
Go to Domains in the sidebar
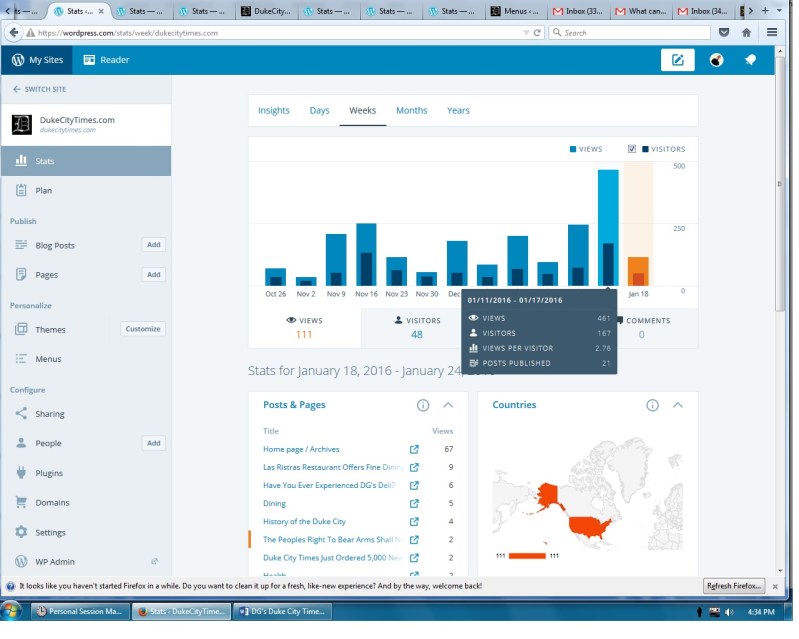coord(52,503)
